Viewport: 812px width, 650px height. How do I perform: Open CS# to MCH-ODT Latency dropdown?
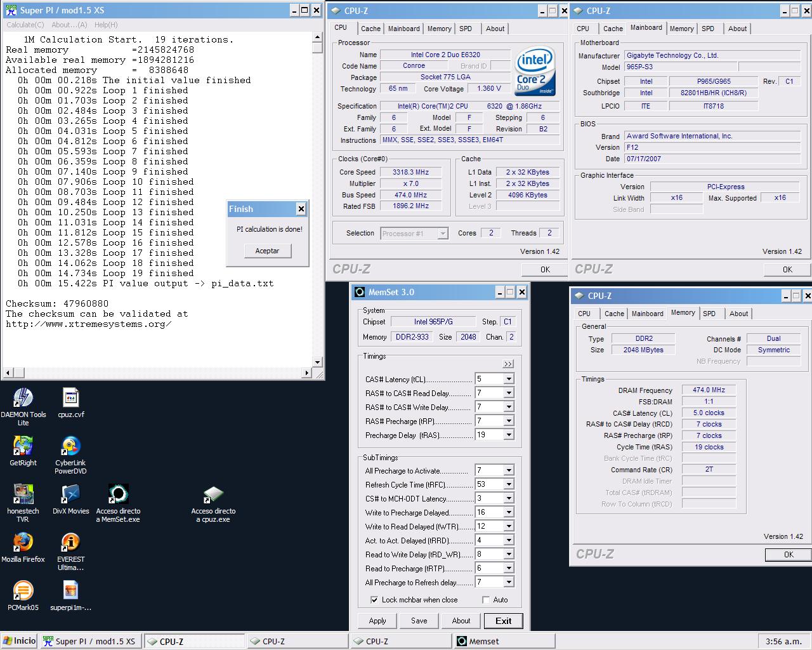[x=508, y=498]
